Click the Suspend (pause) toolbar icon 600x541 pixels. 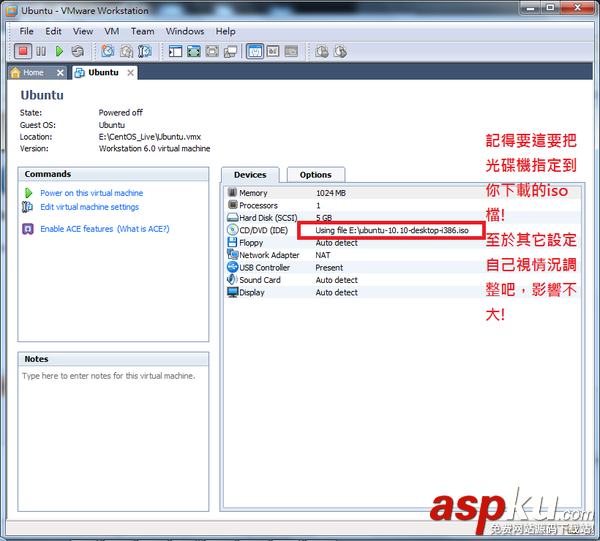click(41, 51)
